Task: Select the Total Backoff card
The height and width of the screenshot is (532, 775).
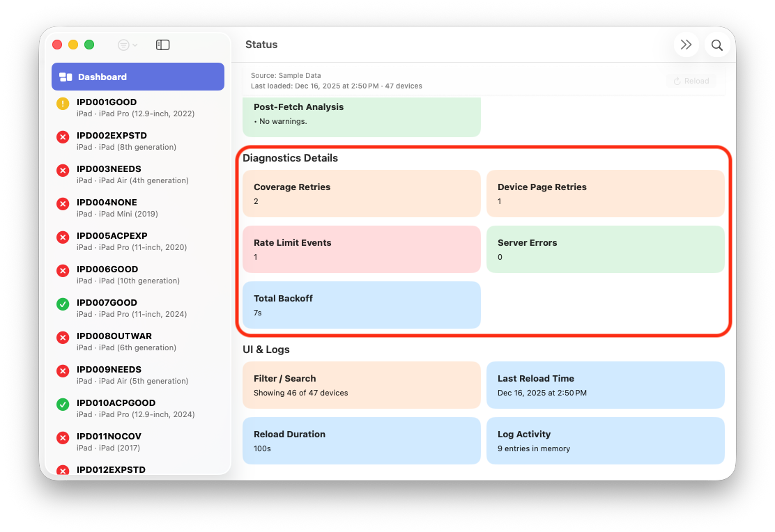Action: click(361, 305)
